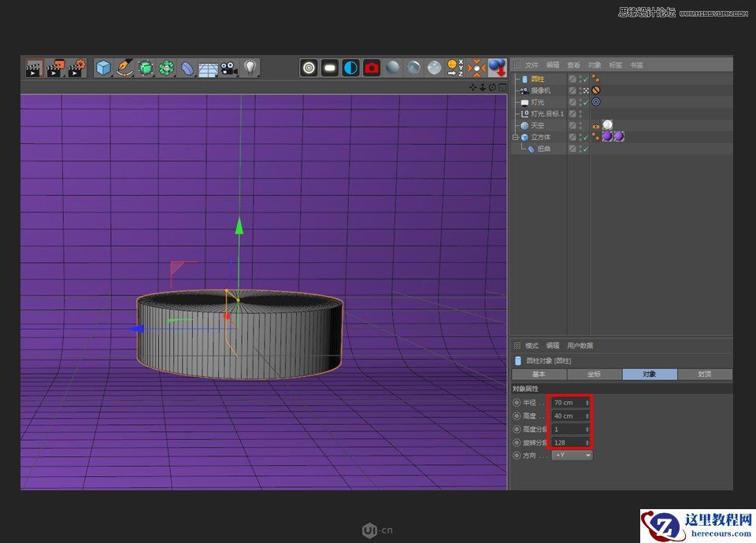Open the 方向 orientation dropdown set to +Y
Viewport: 756px width, 543px height.
pos(571,455)
